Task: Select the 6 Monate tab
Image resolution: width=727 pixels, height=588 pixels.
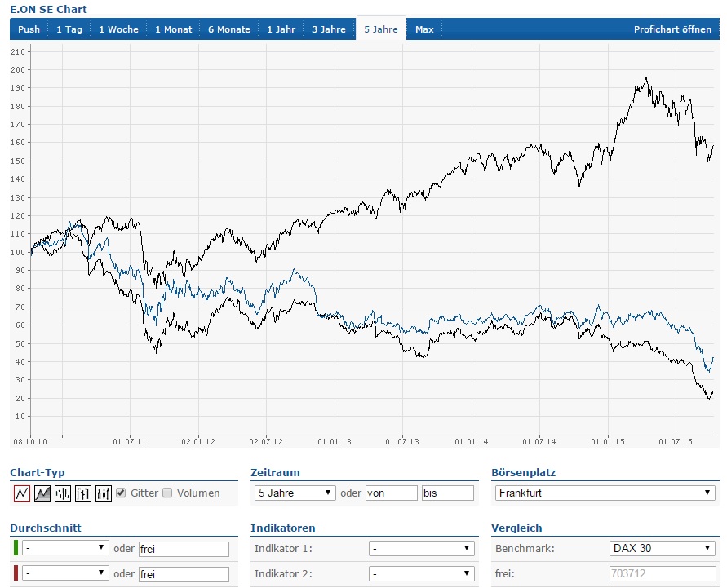Action: click(x=229, y=29)
